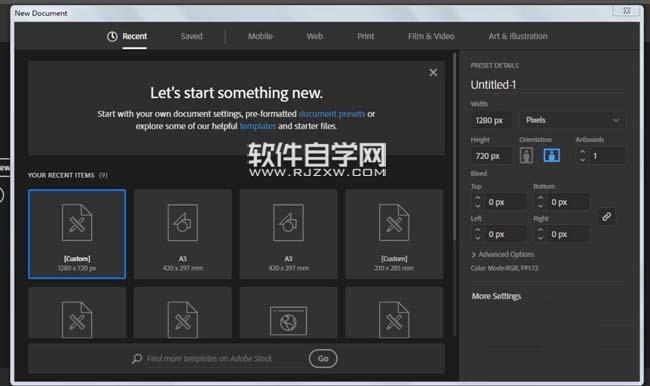The width and height of the screenshot is (650, 386).
Task: Click the presets list vertical scrollbar
Action: tap(455, 146)
